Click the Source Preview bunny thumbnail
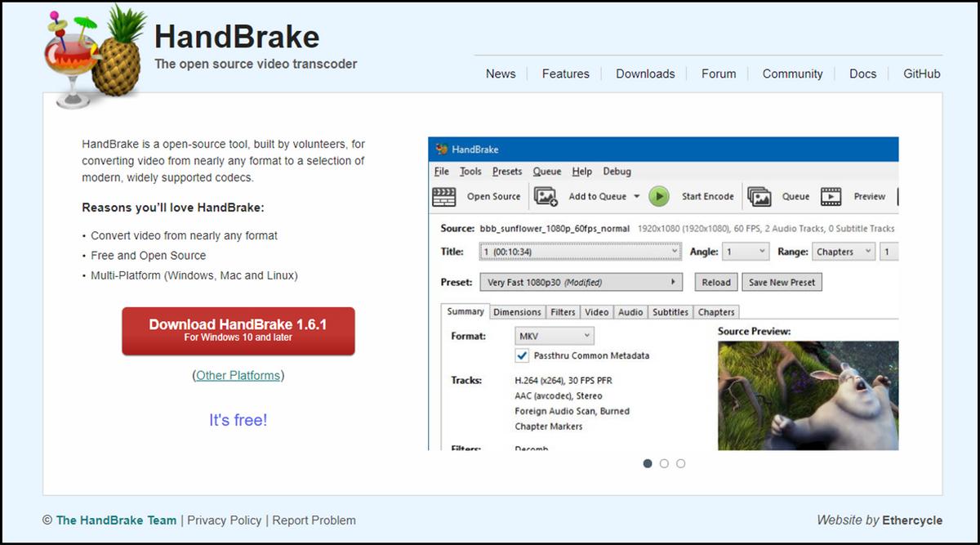 [808, 395]
